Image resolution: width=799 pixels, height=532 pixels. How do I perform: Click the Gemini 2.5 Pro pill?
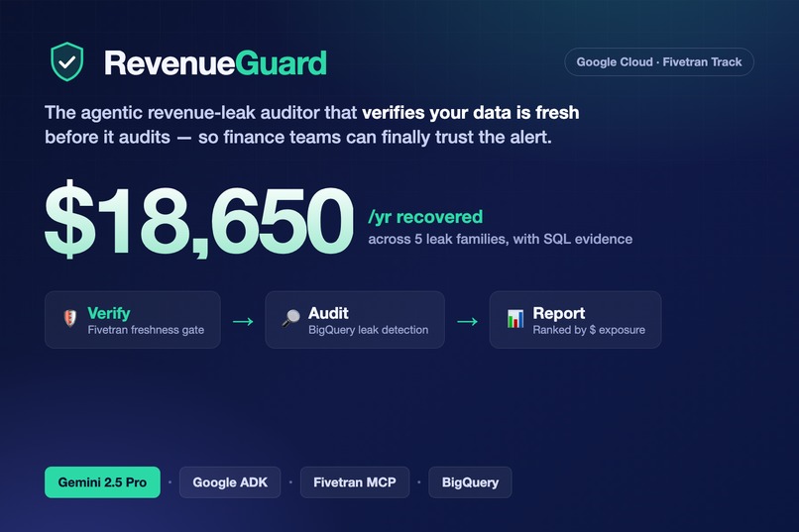coord(102,482)
